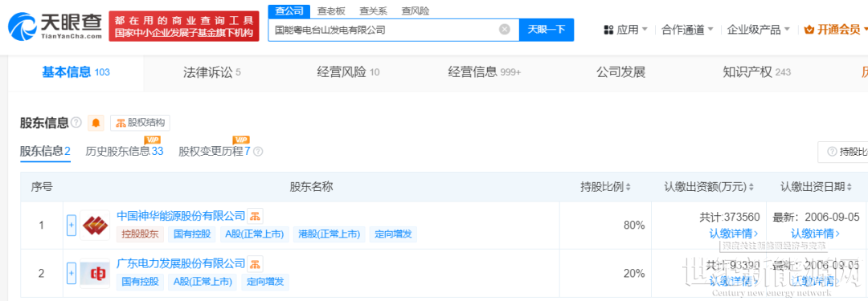Expand row 2 plus button

click(71, 273)
